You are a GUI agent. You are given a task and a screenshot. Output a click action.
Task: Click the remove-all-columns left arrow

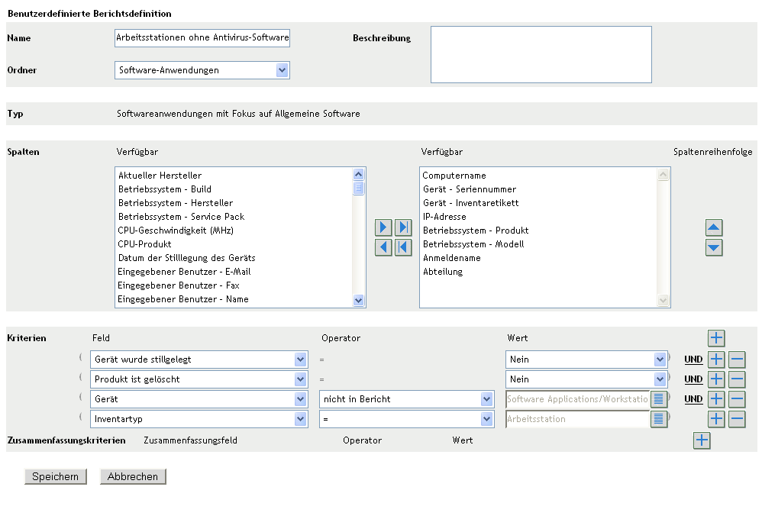[x=403, y=247]
